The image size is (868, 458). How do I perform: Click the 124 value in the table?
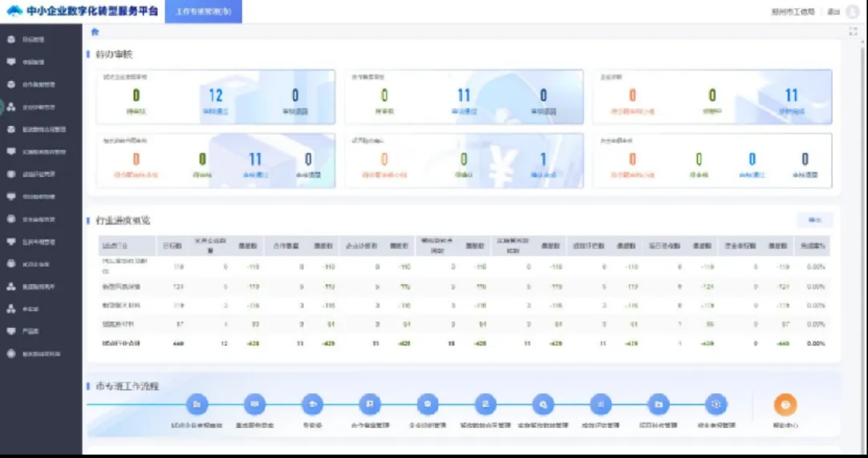178,287
